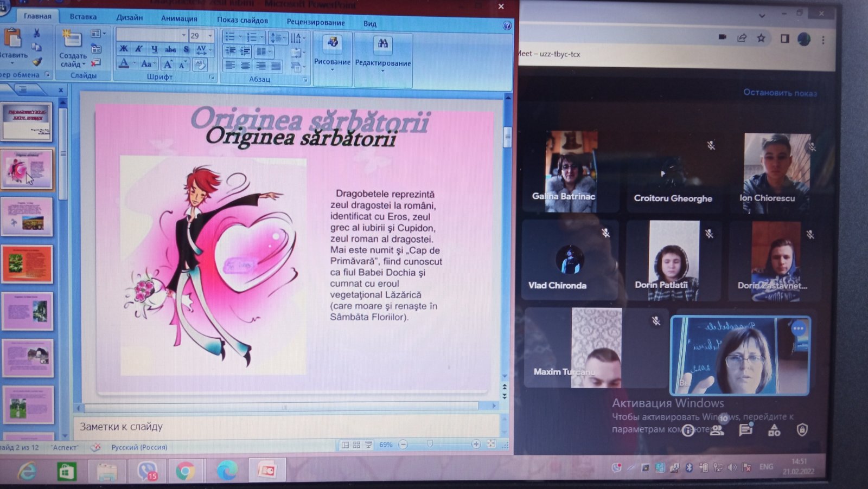Click the Format Painter brush icon
The width and height of the screenshot is (868, 489).
37,62
